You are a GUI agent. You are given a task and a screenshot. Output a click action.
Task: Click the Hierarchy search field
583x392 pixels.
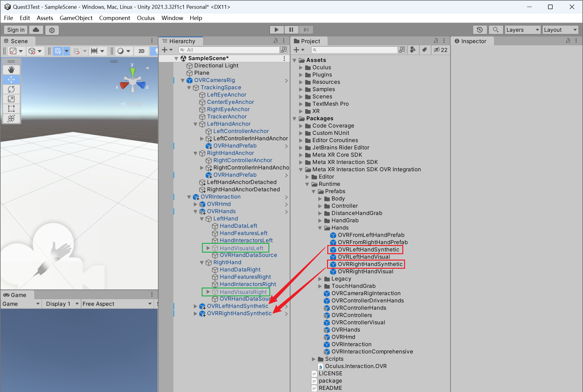[x=231, y=50]
